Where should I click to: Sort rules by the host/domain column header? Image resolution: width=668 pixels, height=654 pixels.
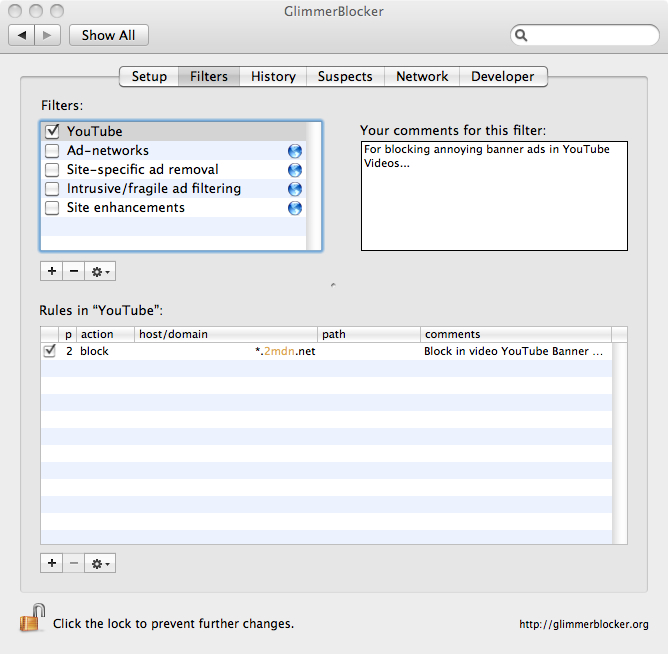point(226,334)
